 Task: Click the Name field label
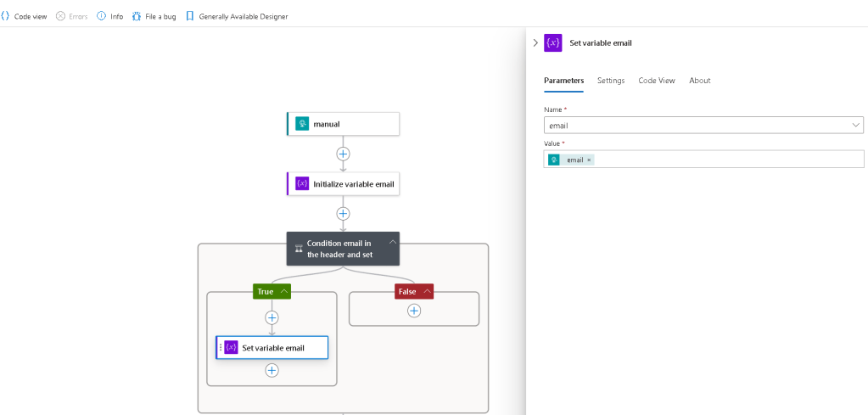pos(553,109)
